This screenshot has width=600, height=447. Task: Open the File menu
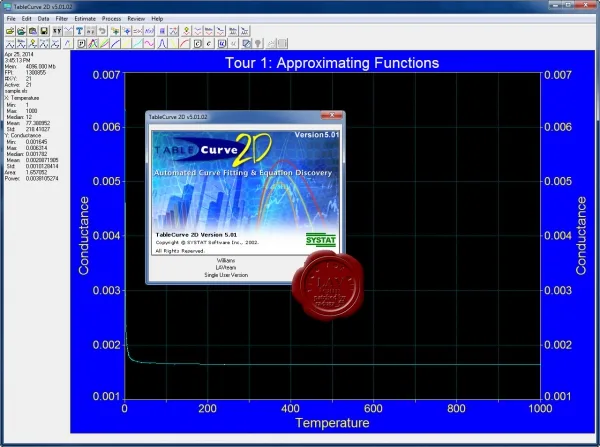pos(11,18)
